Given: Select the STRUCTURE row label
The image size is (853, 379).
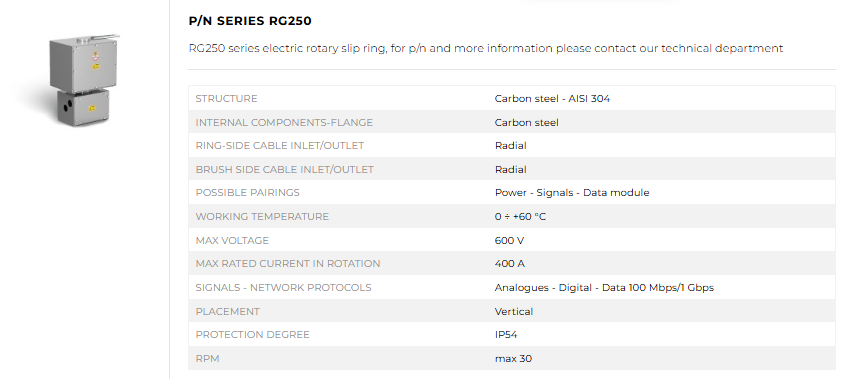Looking at the screenshot, I should point(226,98).
